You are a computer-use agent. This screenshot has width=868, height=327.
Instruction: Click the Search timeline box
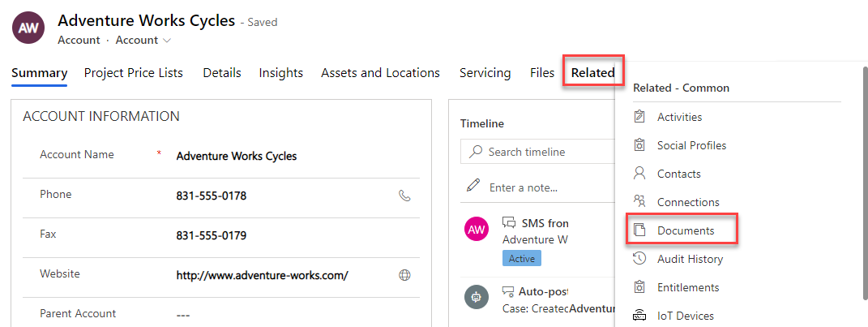[538, 152]
